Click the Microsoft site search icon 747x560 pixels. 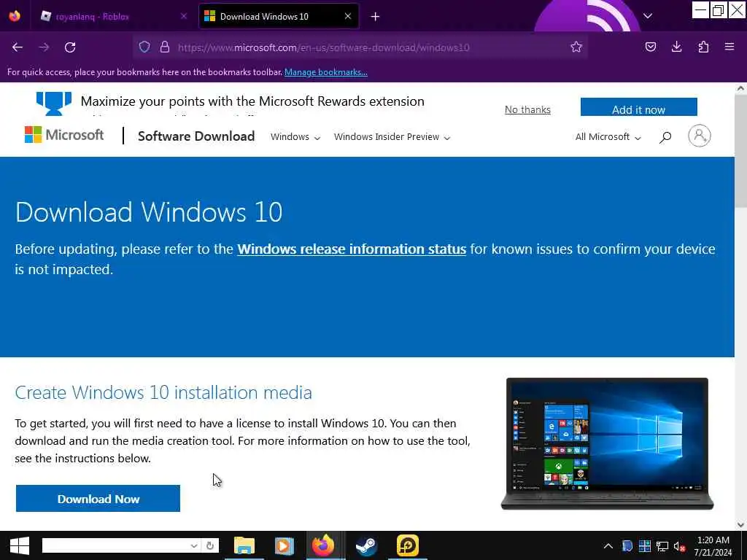(x=665, y=137)
